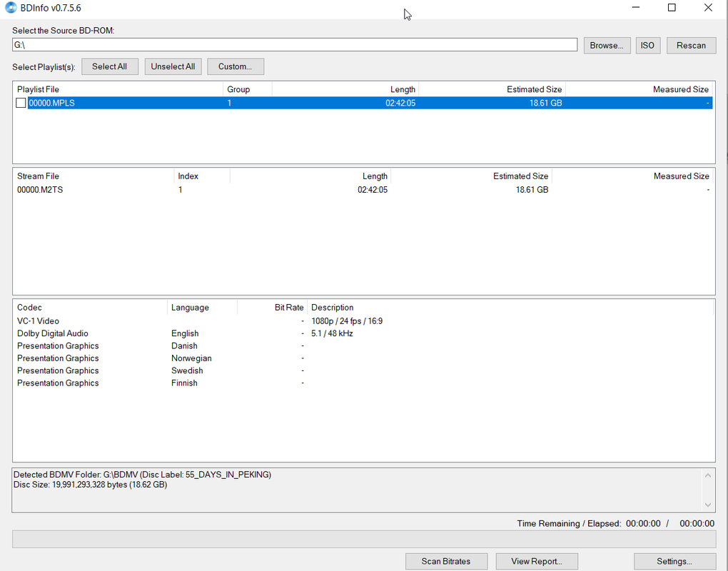Click stream list Length column header

pos(310,176)
